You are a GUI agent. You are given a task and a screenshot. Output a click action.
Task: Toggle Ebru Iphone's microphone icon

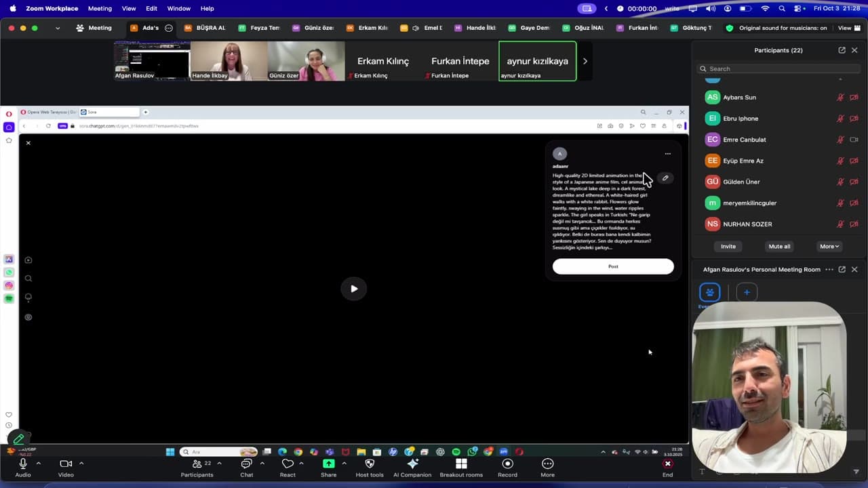(841, 119)
